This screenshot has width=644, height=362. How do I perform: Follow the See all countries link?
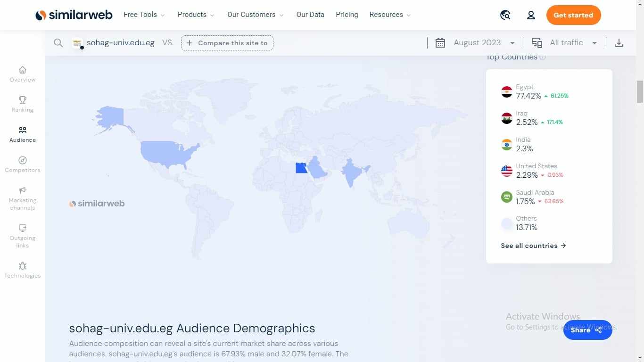(533, 246)
